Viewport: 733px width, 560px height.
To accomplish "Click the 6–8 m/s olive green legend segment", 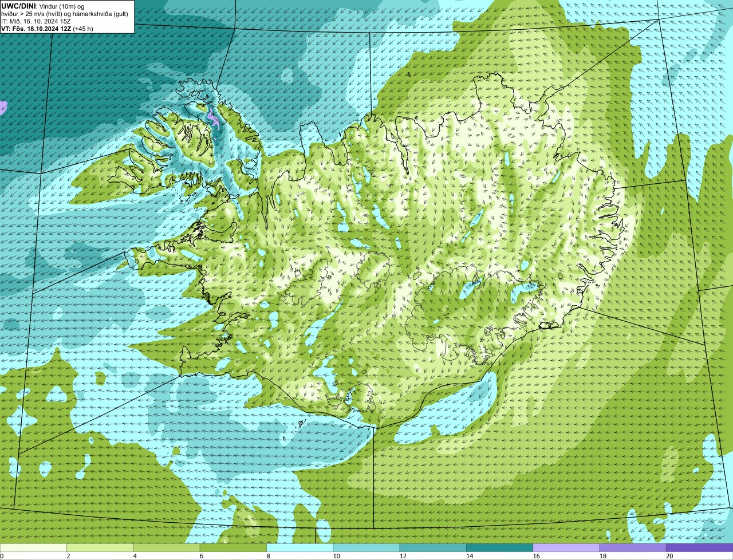I will click(x=233, y=548).
